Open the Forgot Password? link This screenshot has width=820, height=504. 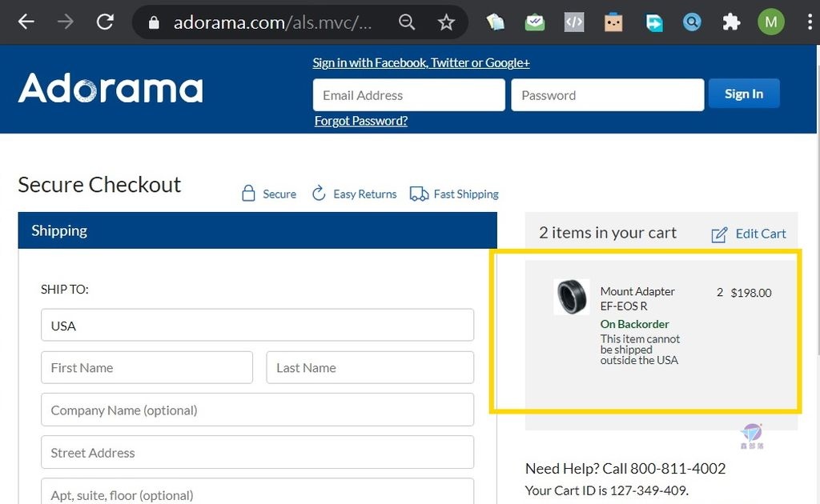click(x=361, y=121)
